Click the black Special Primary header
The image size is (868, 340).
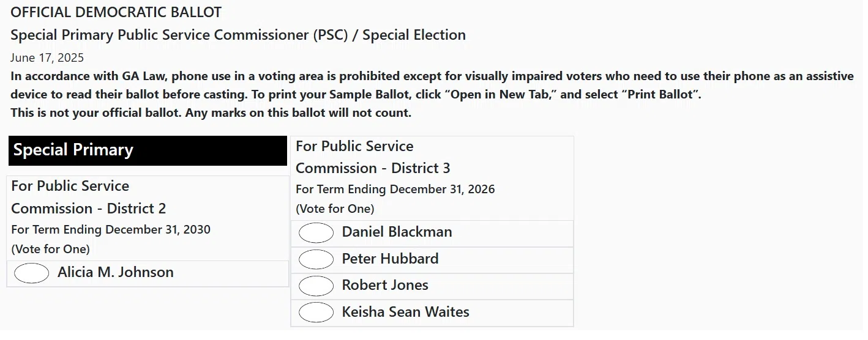tap(148, 150)
